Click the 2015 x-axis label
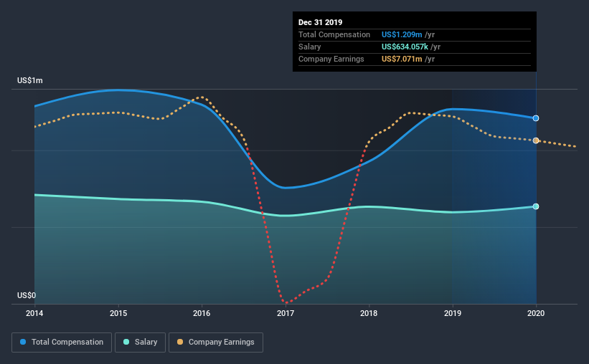The image size is (589, 364). tap(118, 313)
